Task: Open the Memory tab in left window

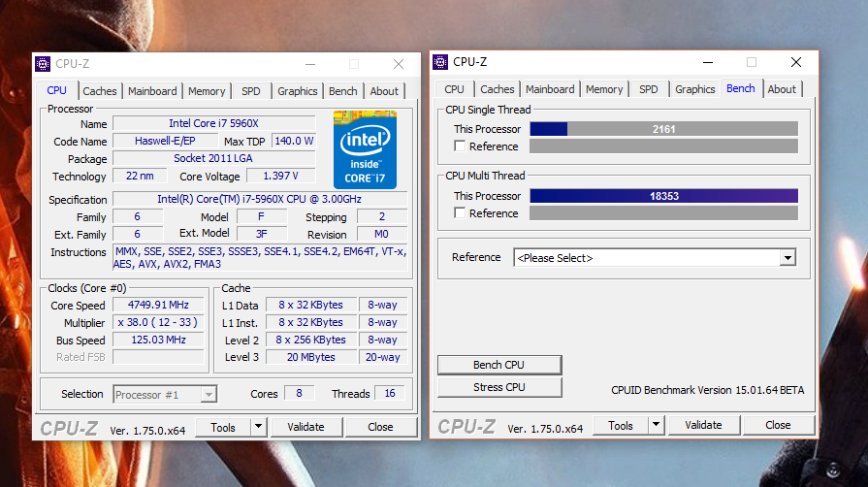Action: tap(207, 91)
